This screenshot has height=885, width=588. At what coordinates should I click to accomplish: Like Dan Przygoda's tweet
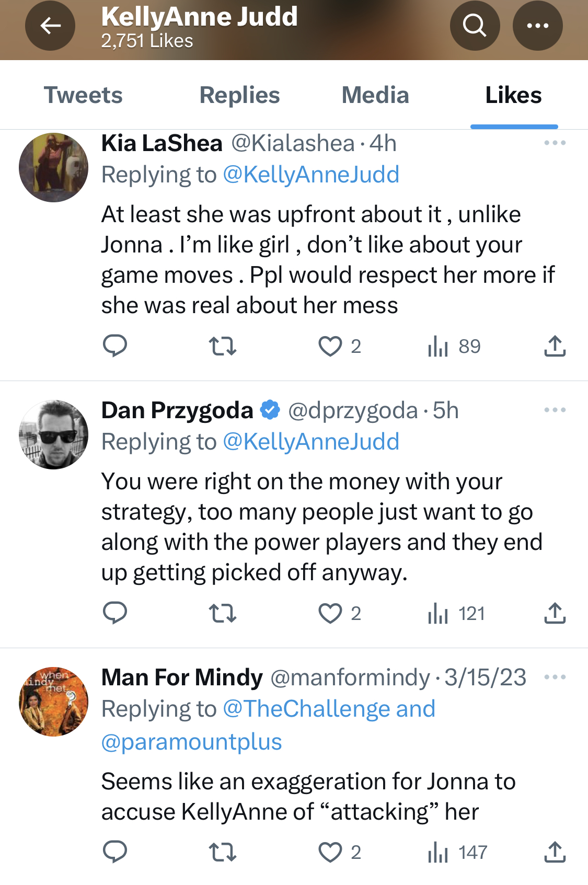(340, 613)
